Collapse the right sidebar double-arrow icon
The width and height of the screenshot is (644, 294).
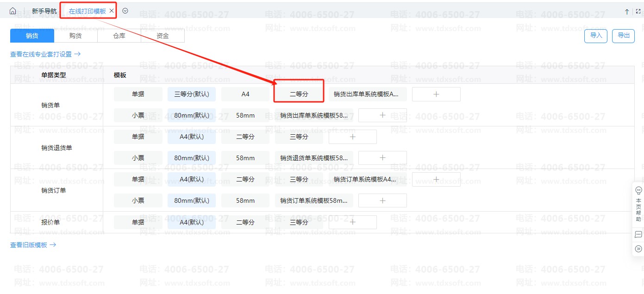pos(638,249)
